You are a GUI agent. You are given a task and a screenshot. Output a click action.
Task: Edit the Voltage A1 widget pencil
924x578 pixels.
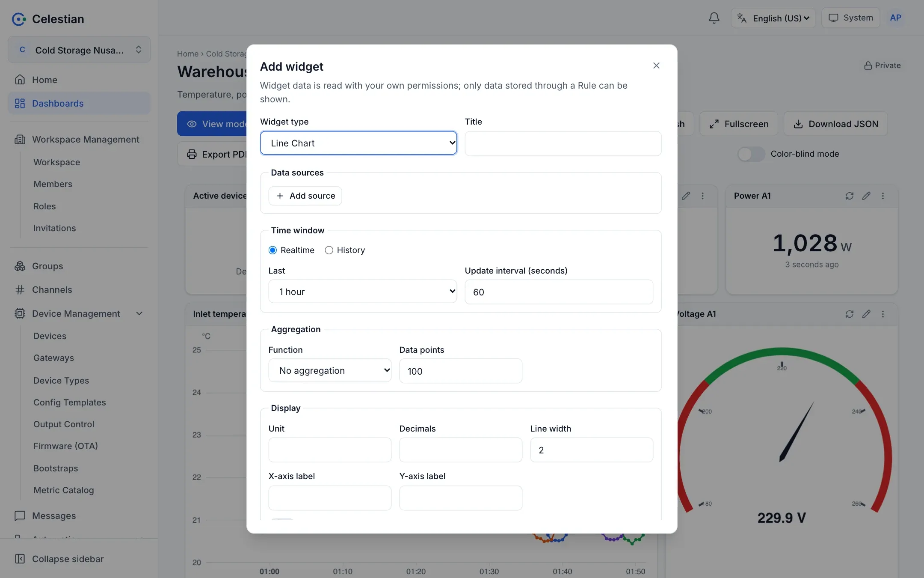(866, 314)
